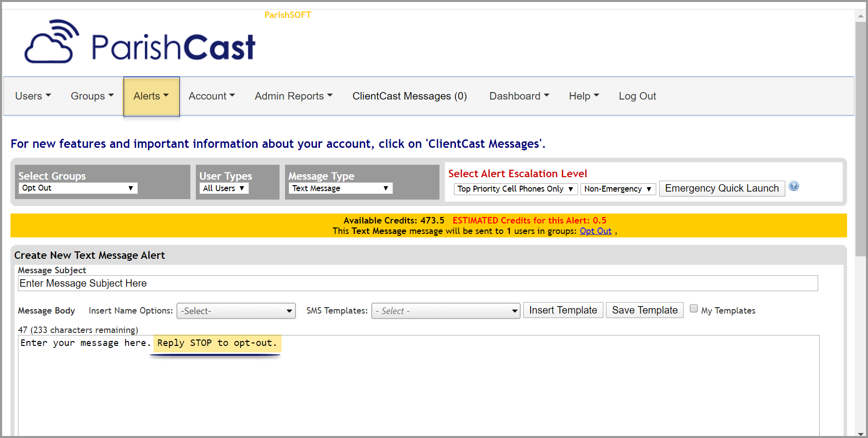Click Log Out
This screenshot has width=868, height=438.
(x=637, y=96)
